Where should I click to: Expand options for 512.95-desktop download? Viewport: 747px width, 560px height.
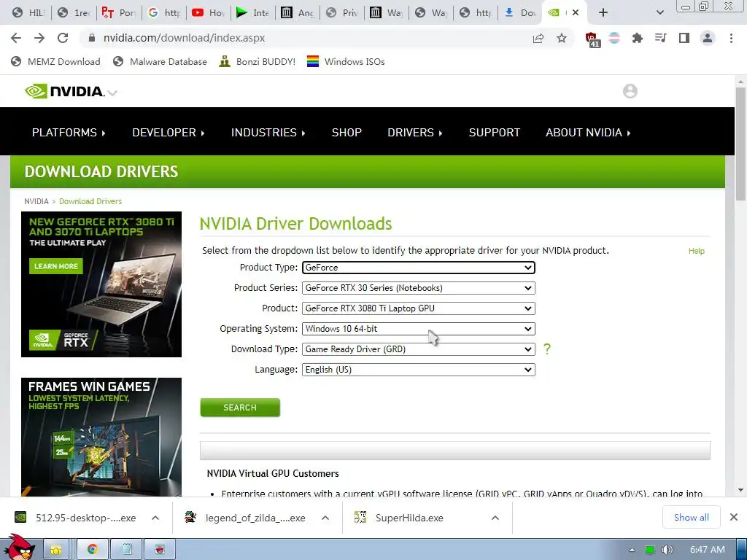[155, 518]
